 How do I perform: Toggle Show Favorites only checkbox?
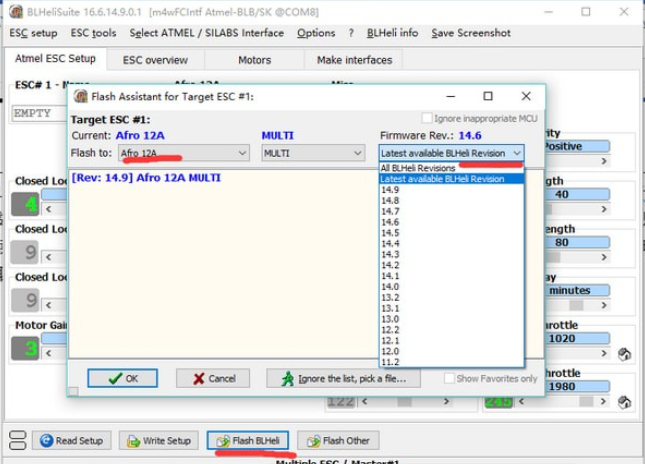pyautogui.click(x=449, y=378)
